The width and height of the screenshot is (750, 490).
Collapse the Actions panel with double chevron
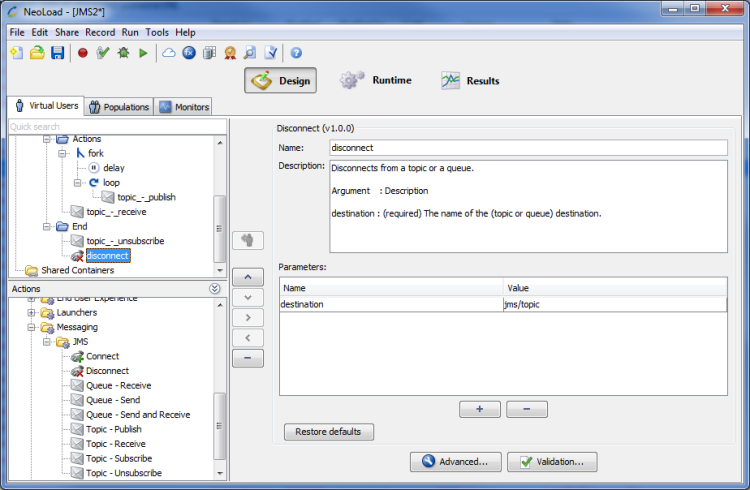(x=214, y=289)
